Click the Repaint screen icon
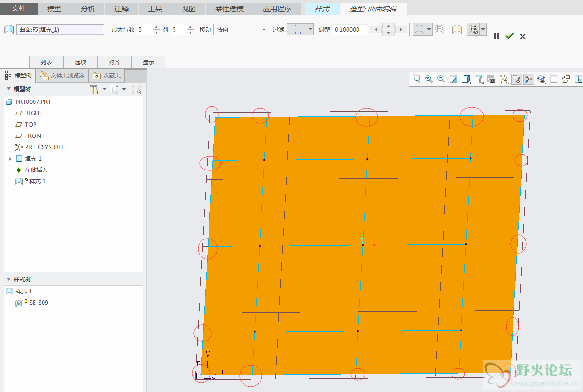 pyautogui.click(x=453, y=79)
